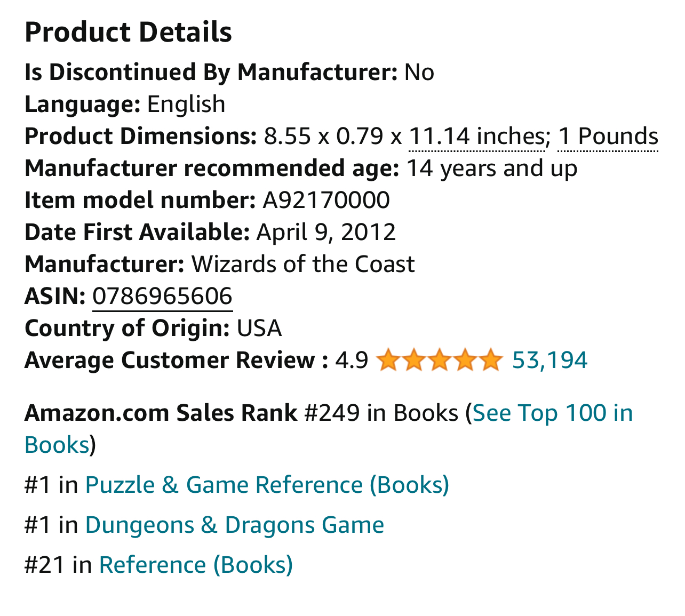
Task: Go to Puzzle & Game Reference (Books) category
Action: [267, 485]
